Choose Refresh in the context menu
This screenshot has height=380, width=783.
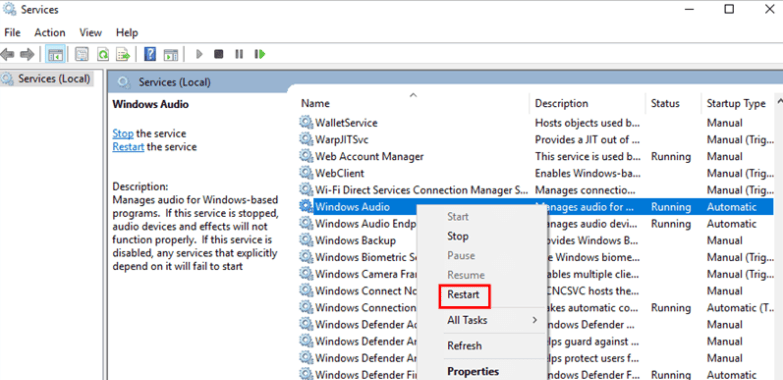tap(464, 346)
